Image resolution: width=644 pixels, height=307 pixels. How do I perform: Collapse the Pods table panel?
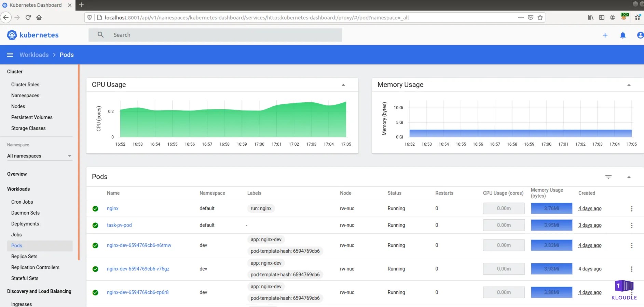pos(629,177)
